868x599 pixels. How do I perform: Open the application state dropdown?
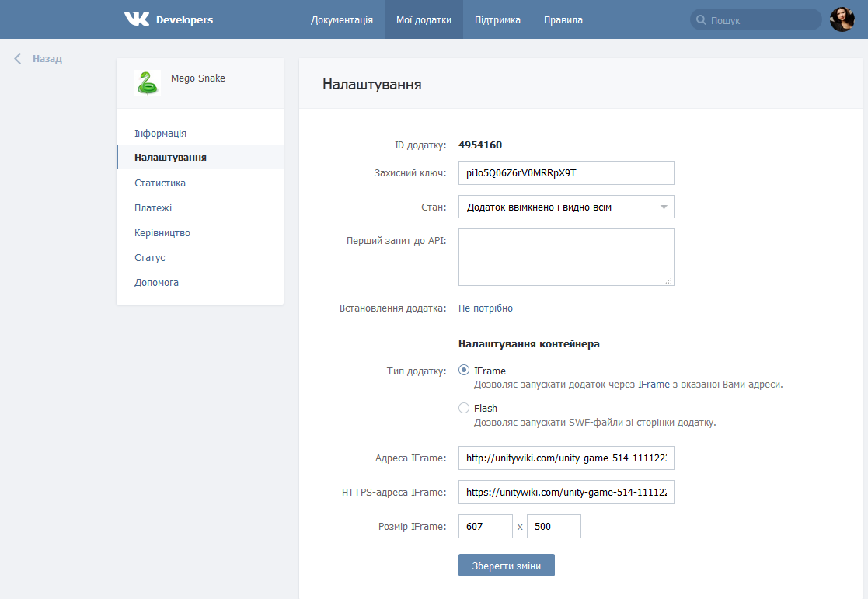click(x=566, y=207)
